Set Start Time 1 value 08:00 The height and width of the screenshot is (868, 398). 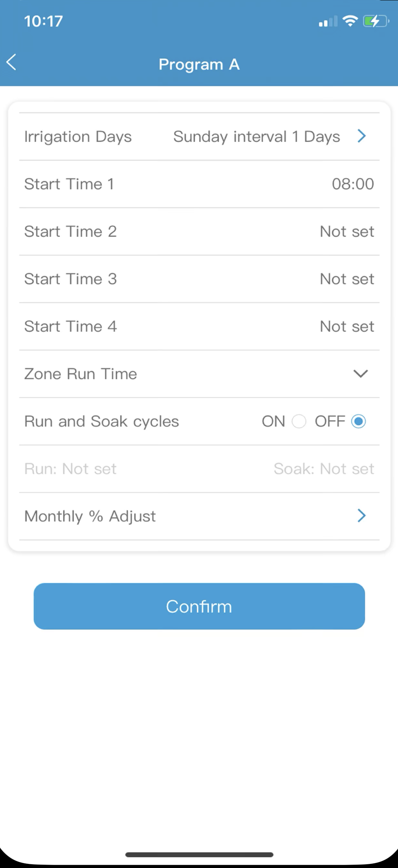(x=352, y=184)
